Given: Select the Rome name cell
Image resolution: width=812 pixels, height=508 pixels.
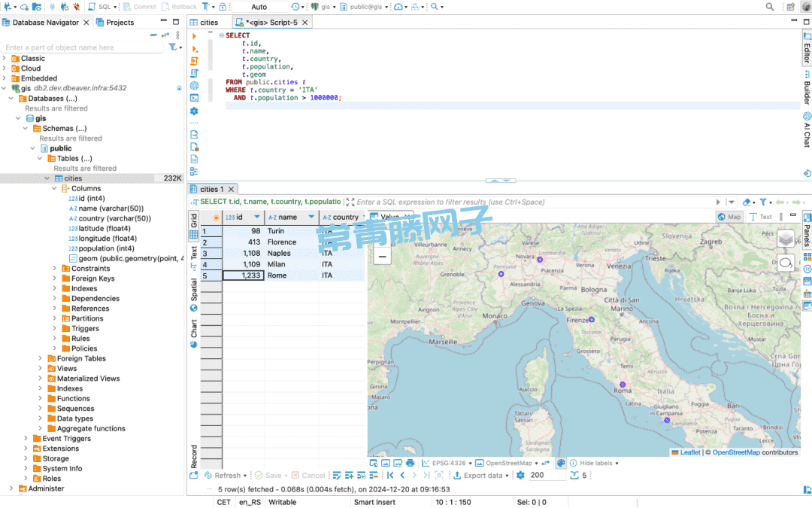Looking at the screenshot, I should click(x=291, y=275).
